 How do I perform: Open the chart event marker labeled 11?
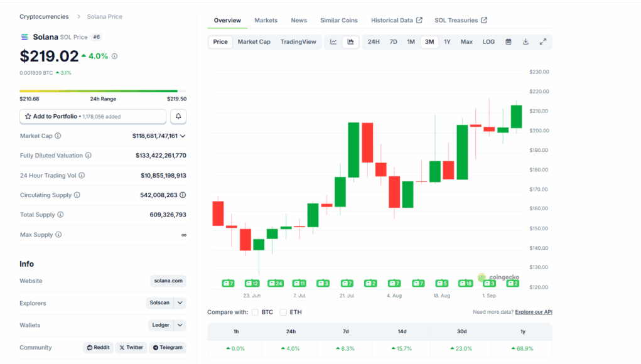(x=299, y=284)
